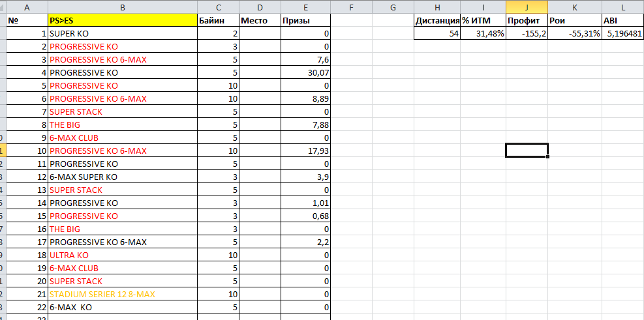This screenshot has height=320, width=644.
Task: Select the profit cell -155,2
Action: pos(527,34)
